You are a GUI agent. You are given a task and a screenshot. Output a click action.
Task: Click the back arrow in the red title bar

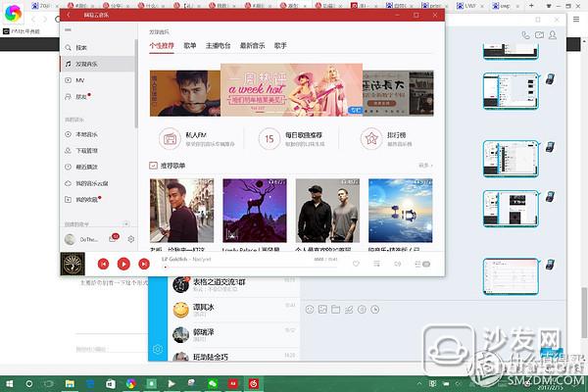click(x=69, y=15)
